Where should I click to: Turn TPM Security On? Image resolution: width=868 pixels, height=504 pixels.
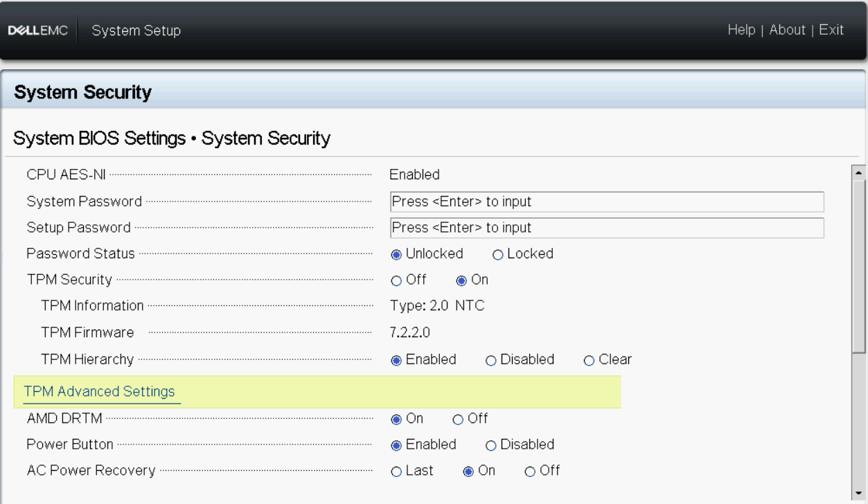click(x=461, y=280)
